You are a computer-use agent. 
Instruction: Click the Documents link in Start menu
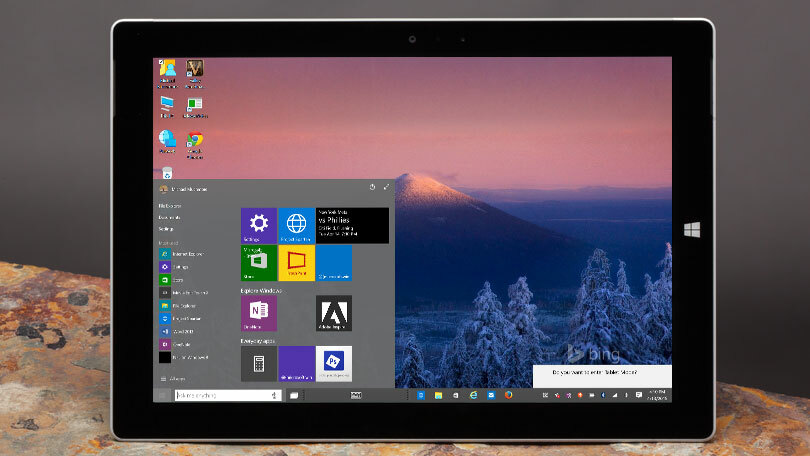tap(169, 217)
